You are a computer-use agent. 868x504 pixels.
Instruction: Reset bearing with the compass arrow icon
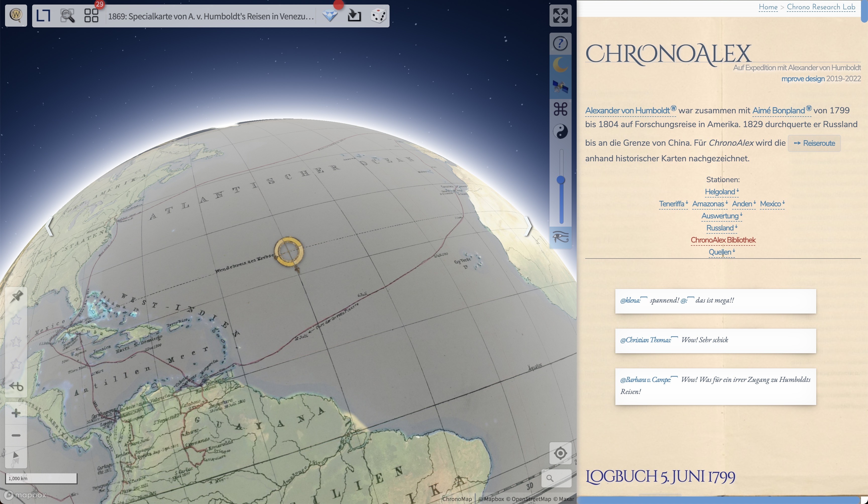(16, 458)
